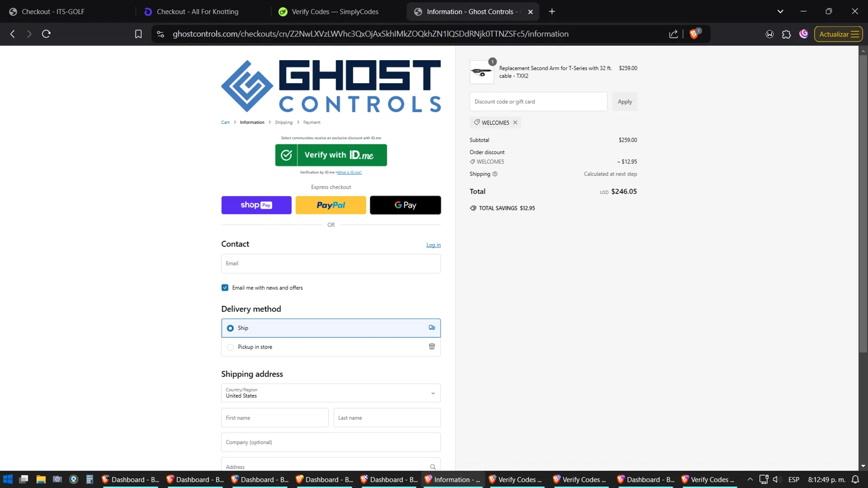
Task: Pay with Shop Pay express button
Action: point(256,205)
